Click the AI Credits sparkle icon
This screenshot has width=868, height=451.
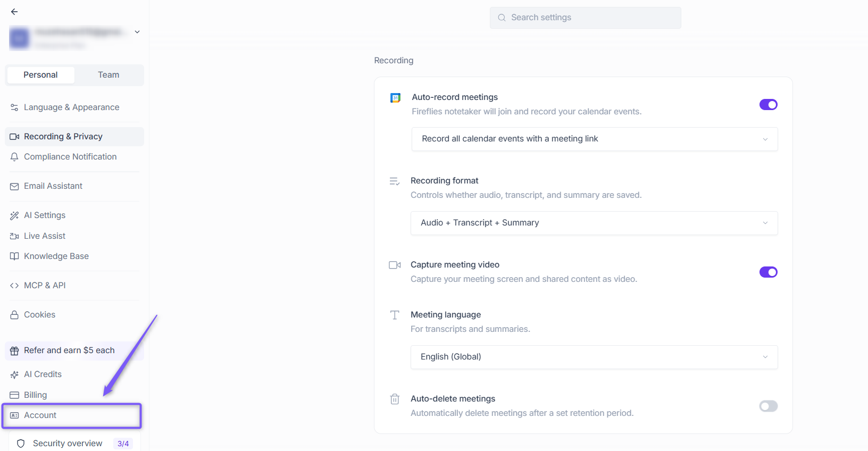[x=14, y=374]
